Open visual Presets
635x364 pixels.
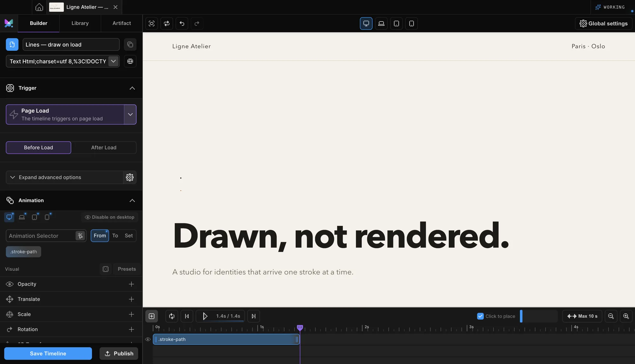(127, 269)
